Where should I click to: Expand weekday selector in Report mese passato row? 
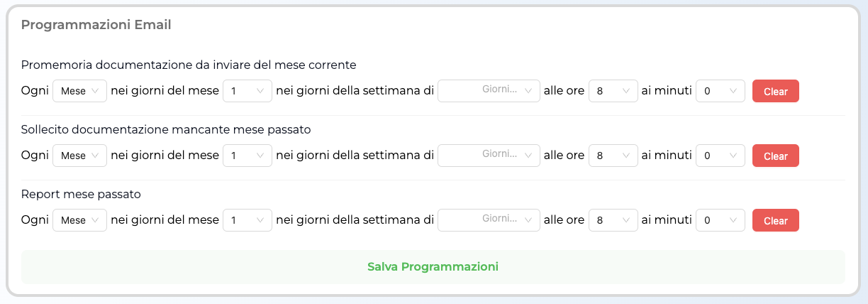(489, 220)
